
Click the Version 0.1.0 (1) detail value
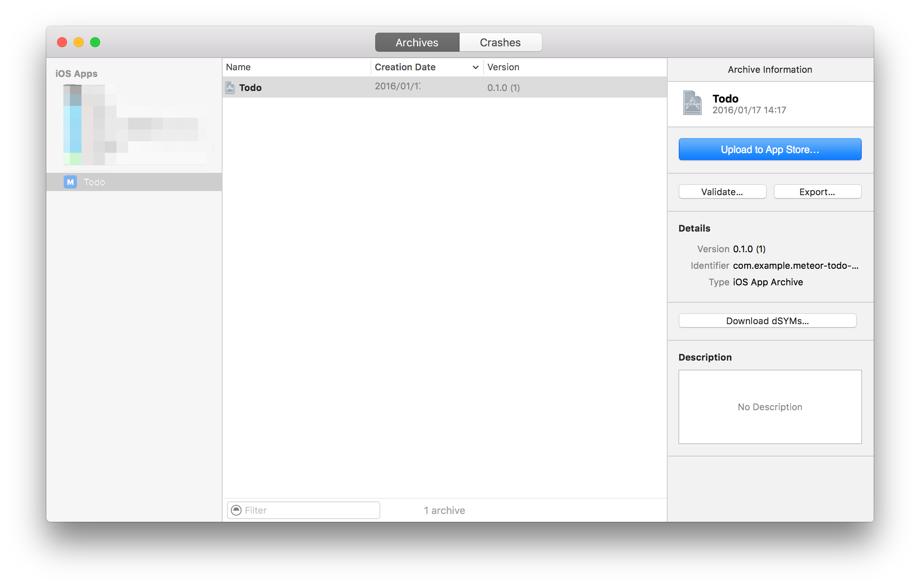[749, 249]
